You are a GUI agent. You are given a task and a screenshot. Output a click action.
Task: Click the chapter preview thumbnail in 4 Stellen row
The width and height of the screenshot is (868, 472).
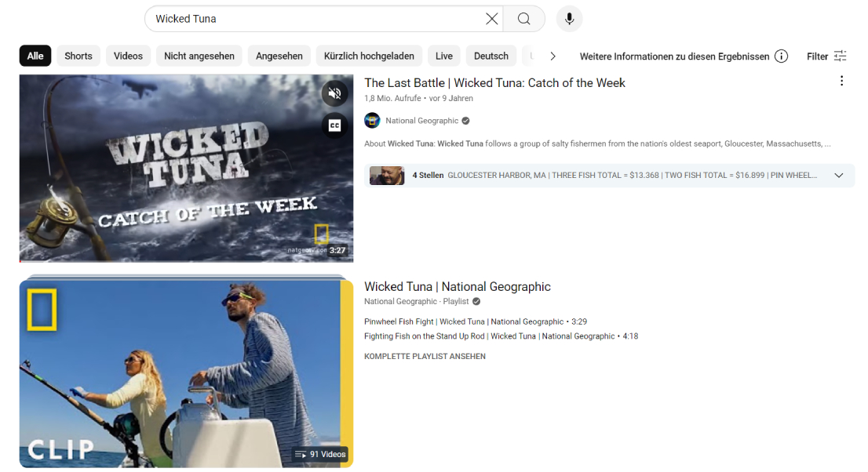click(387, 176)
